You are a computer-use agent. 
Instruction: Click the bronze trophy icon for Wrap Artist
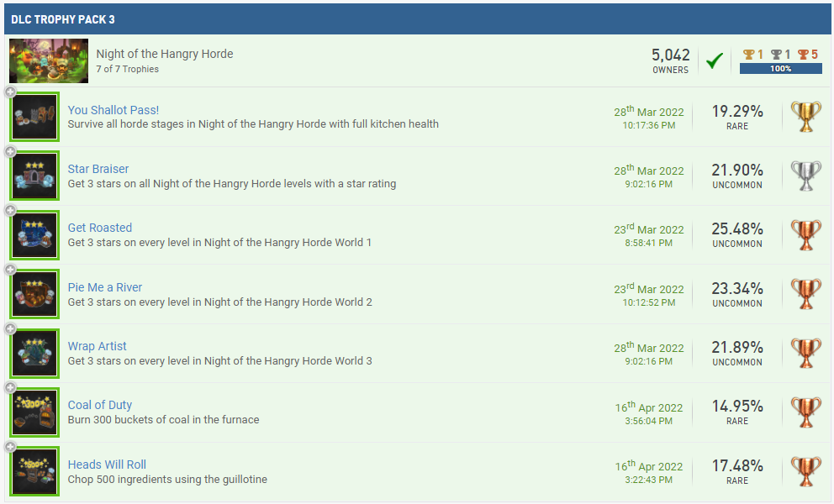pos(805,354)
